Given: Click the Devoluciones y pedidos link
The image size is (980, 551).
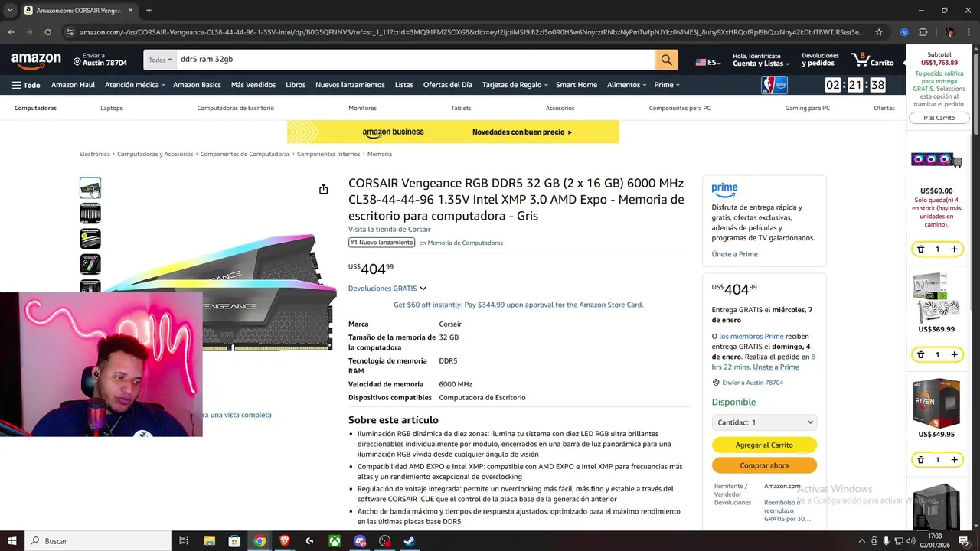Looking at the screenshot, I should coord(820,60).
